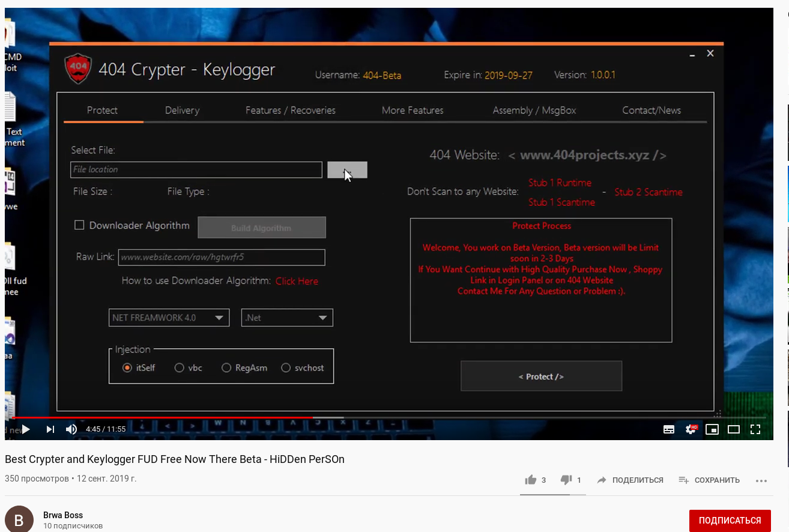This screenshot has height=532, width=789.
Task: Focus the Raw Link text field
Action: pos(222,257)
